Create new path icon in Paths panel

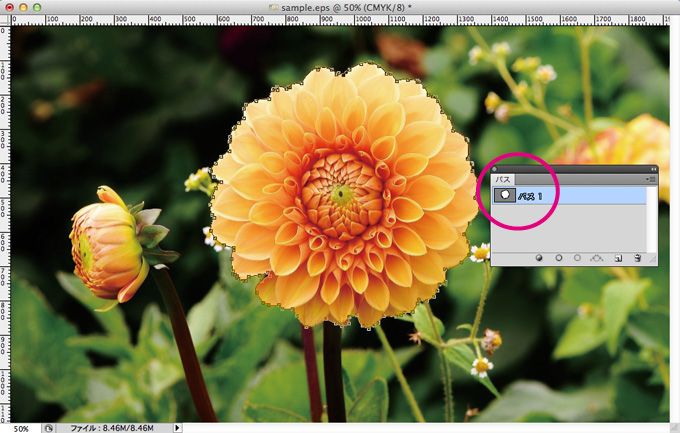[618, 258]
